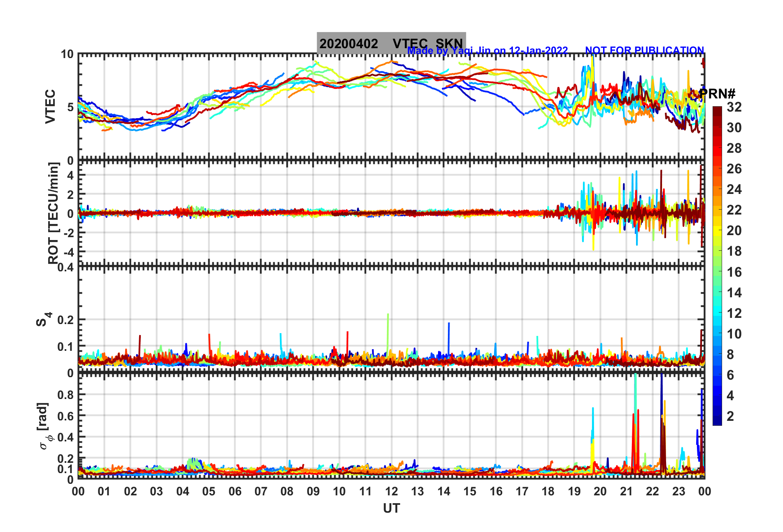Click x-axis hour label '17'
Image resolution: width=783 pixels, height=532 pixels.
click(x=522, y=492)
